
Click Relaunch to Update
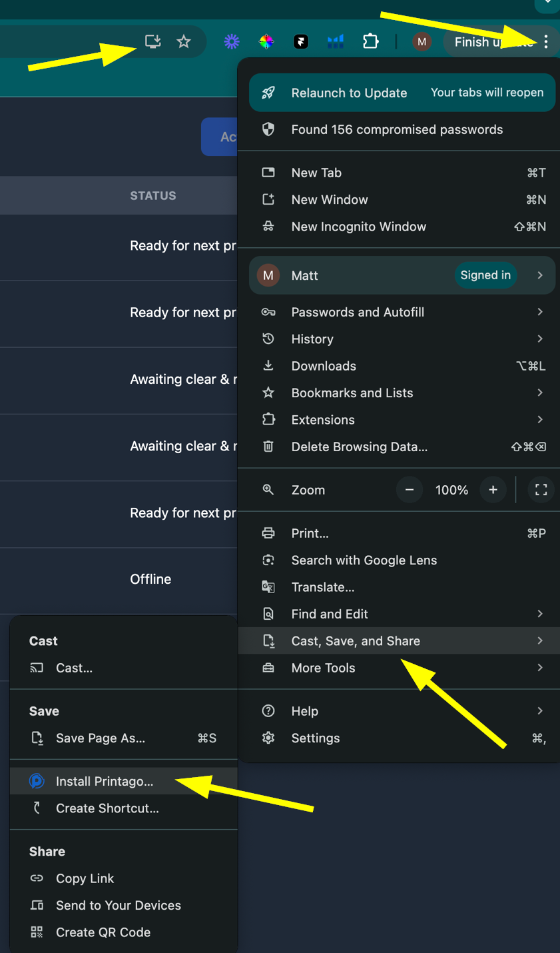click(349, 93)
